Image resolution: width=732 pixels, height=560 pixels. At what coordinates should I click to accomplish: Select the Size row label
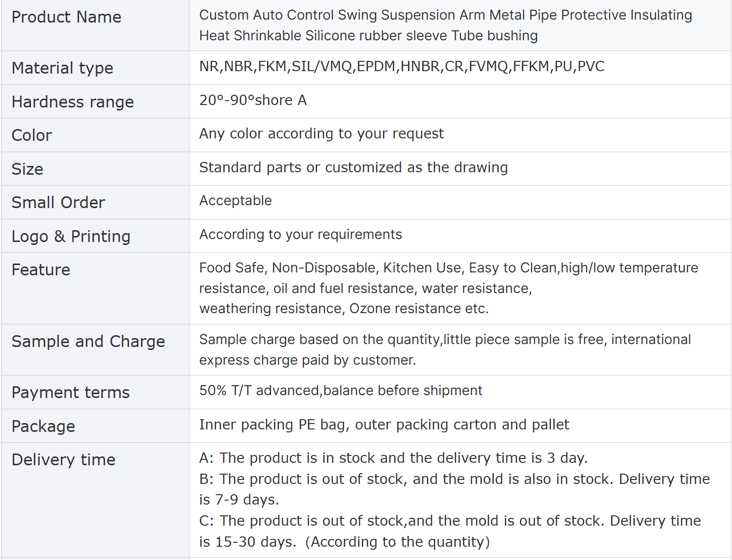[x=27, y=169]
